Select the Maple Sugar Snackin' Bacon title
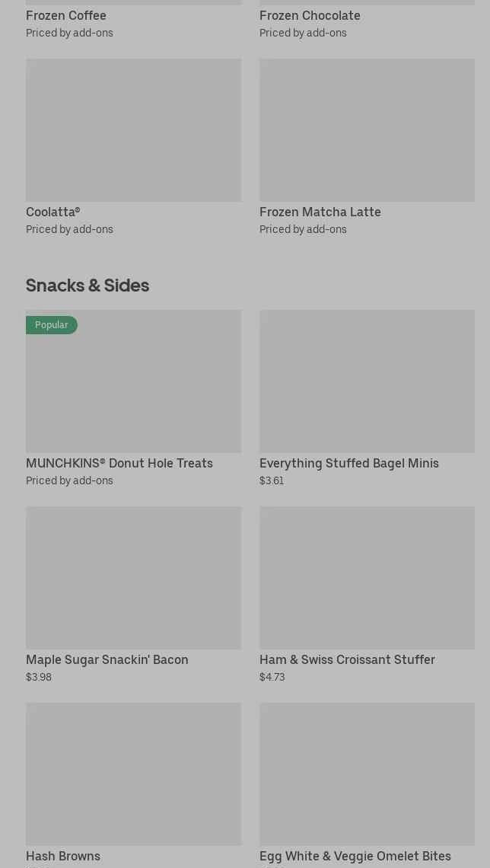Screen dimensions: 490x868 tap(107, 659)
